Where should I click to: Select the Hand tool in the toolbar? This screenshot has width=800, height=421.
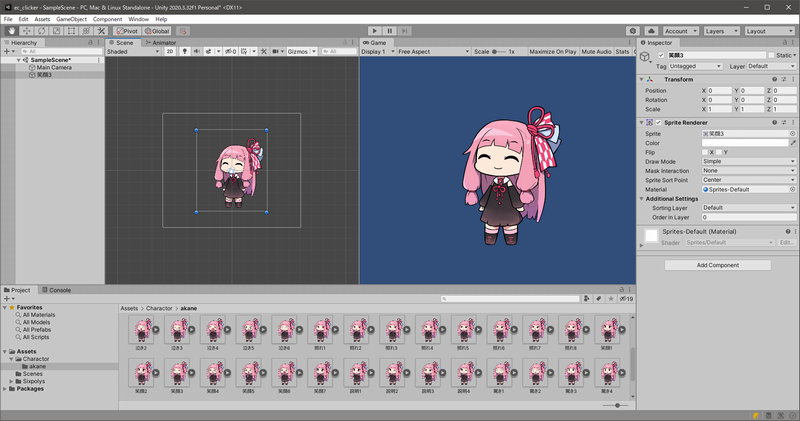pyautogui.click(x=11, y=31)
